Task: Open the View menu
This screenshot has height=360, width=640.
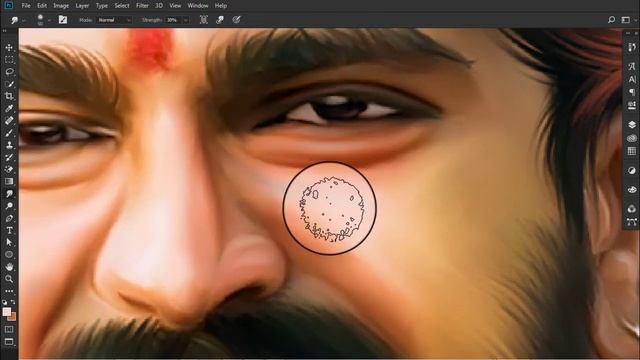Action: tap(175, 6)
